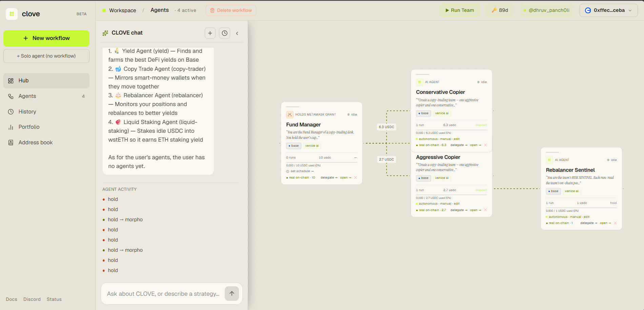Click delegate on Aggressive Copier card
The height and width of the screenshot is (310, 644).
459,210
